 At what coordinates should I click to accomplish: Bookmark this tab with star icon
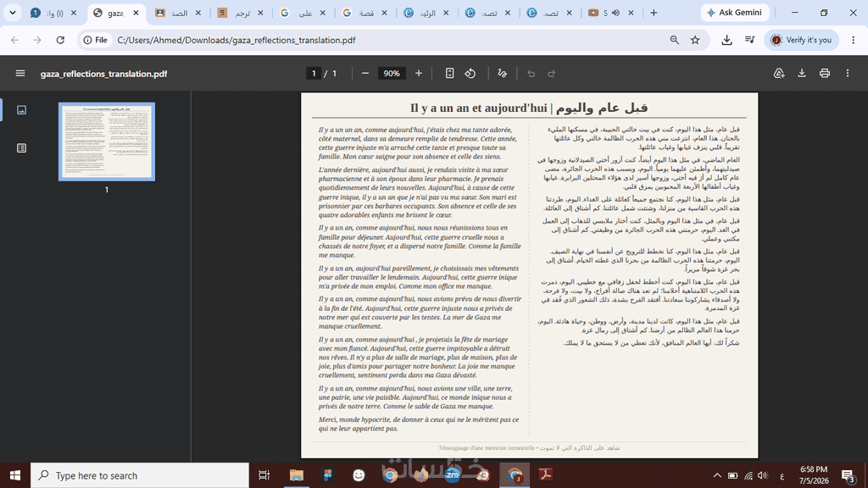tap(695, 40)
